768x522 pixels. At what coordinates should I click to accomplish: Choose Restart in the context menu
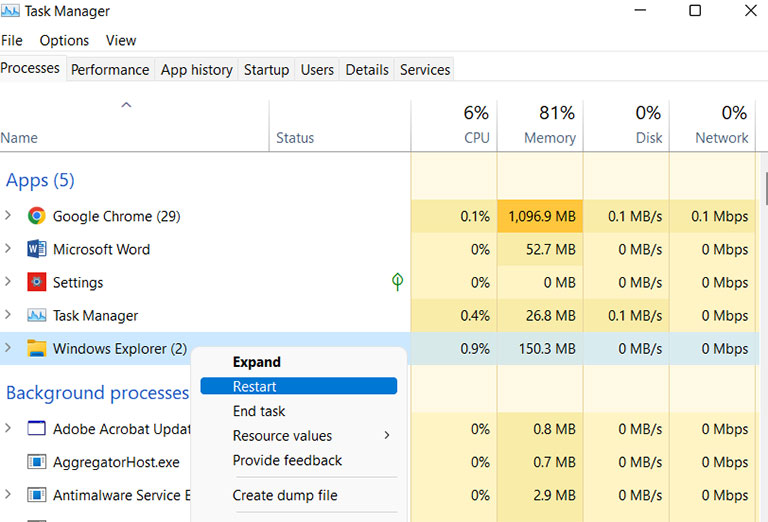click(x=299, y=386)
